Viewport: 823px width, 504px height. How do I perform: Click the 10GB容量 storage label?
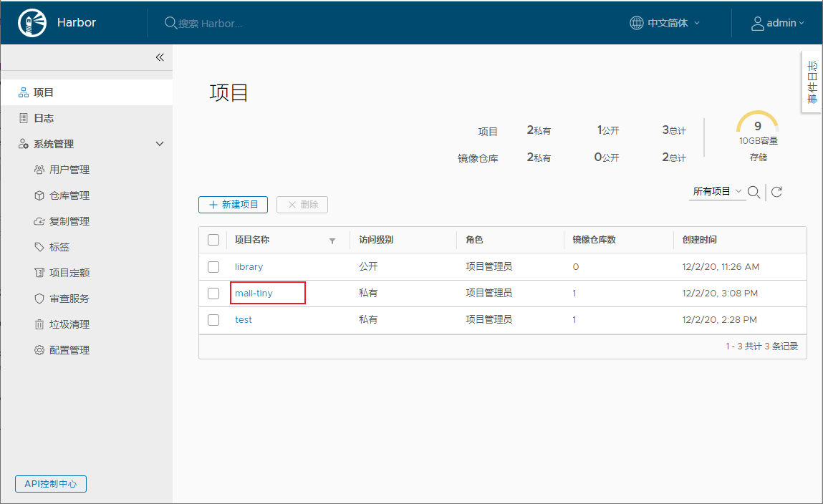pyautogui.click(x=759, y=140)
